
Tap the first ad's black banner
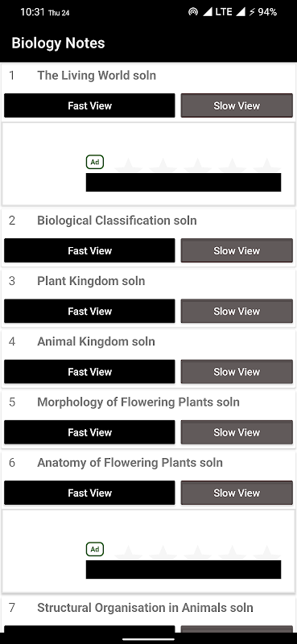click(x=184, y=183)
